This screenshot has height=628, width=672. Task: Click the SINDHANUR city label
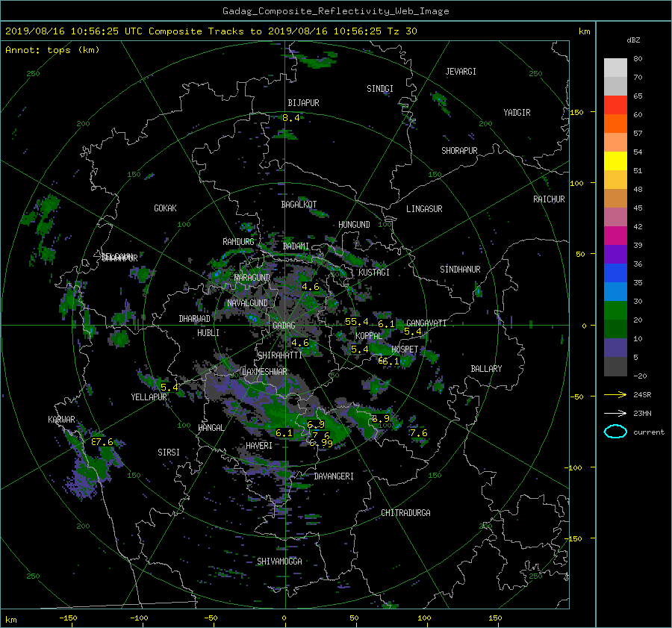(460, 270)
